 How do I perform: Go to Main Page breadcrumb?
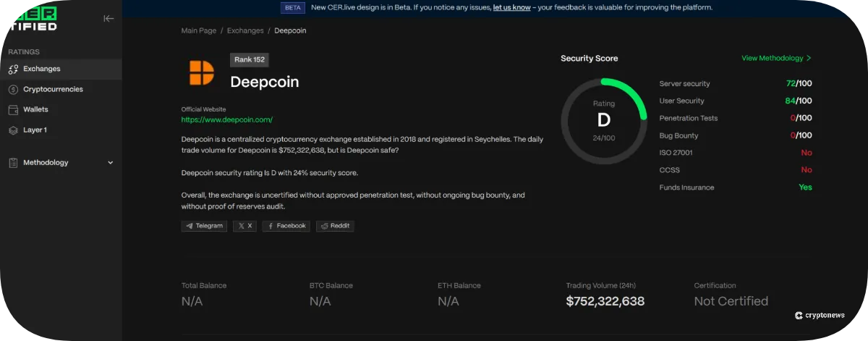pyautogui.click(x=198, y=31)
